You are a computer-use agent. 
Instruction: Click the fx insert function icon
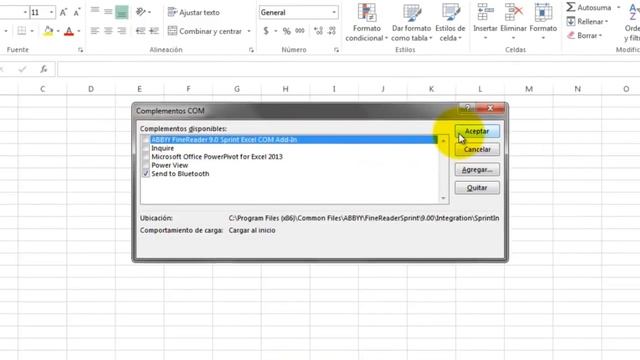tap(44, 69)
